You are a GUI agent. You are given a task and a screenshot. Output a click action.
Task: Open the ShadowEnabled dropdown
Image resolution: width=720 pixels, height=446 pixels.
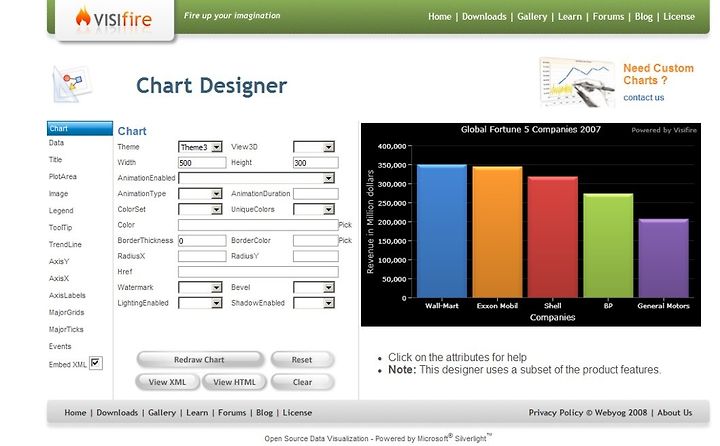coord(314,303)
